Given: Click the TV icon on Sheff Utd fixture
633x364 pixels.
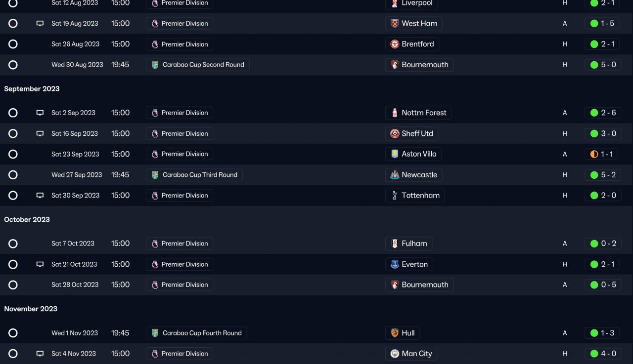Looking at the screenshot, I should coord(40,134).
